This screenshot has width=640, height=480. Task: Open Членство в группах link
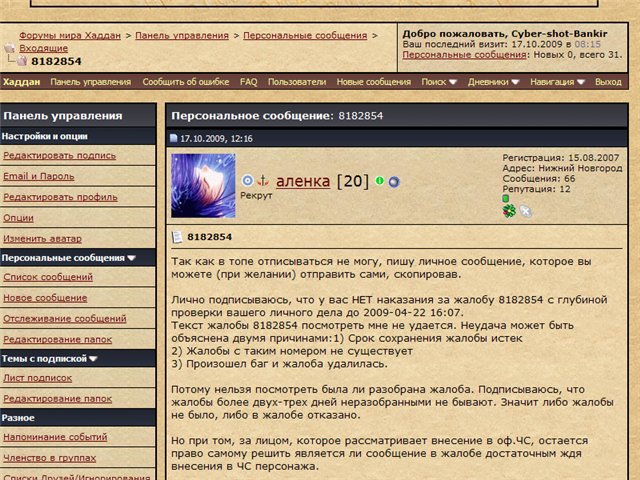[x=50, y=458]
